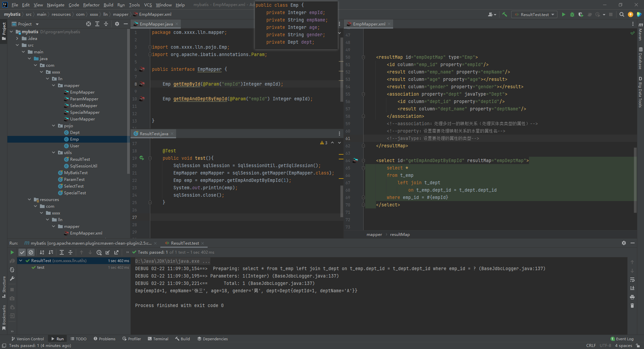Click the Build Project hammer icon

pos(504,14)
